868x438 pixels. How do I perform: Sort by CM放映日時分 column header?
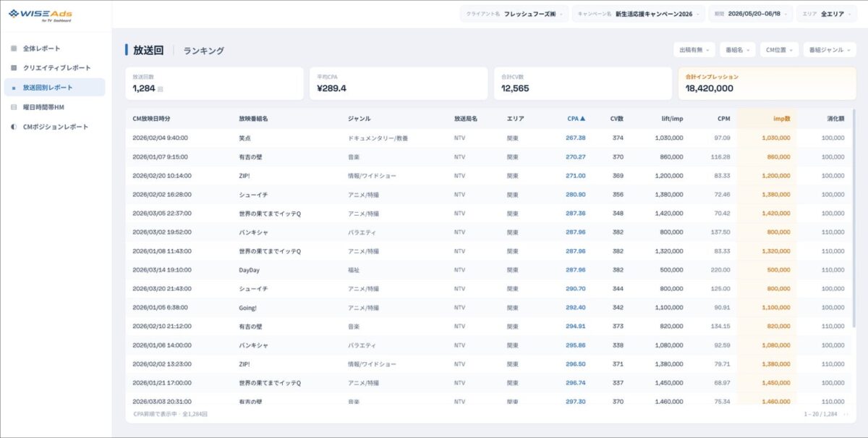tap(151, 119)
